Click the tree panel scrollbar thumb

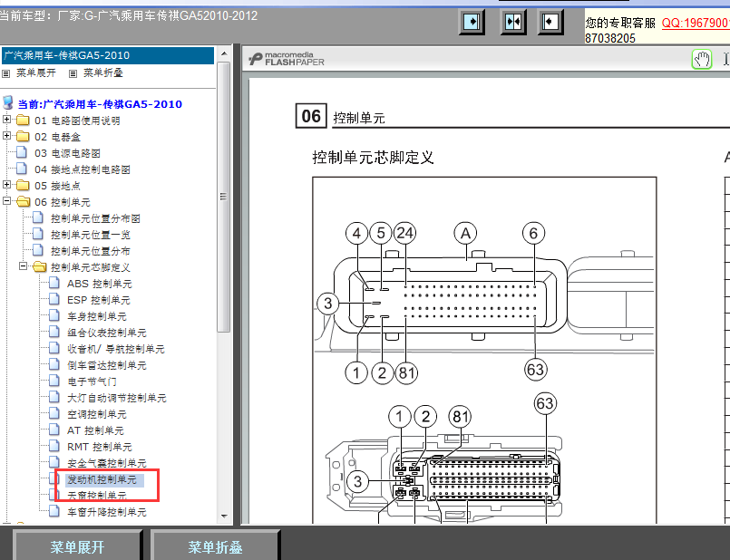click(224, 197)
